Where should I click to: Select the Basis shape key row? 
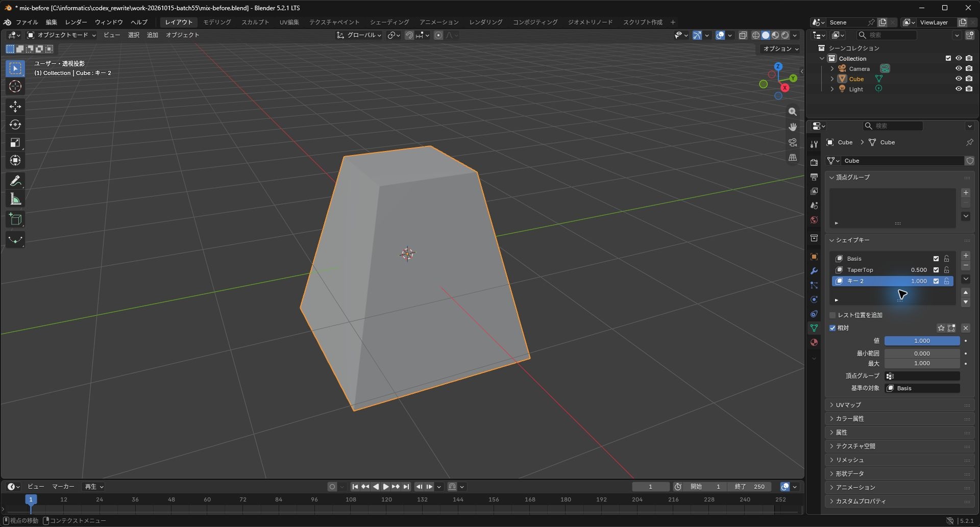(x=892, y=259)
